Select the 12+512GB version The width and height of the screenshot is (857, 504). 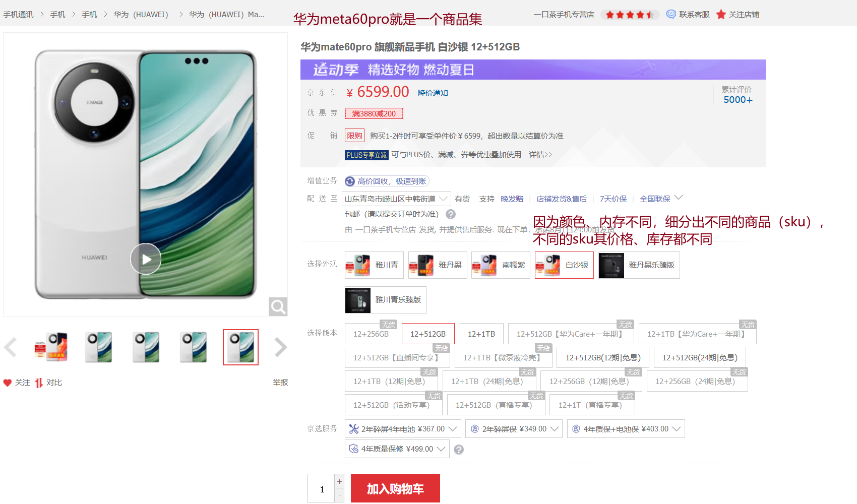pos(428,334)
